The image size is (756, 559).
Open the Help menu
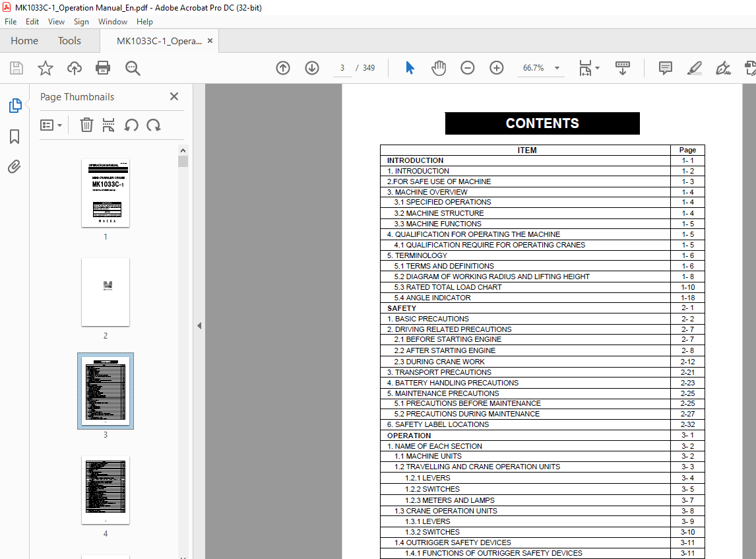[144, 22]
